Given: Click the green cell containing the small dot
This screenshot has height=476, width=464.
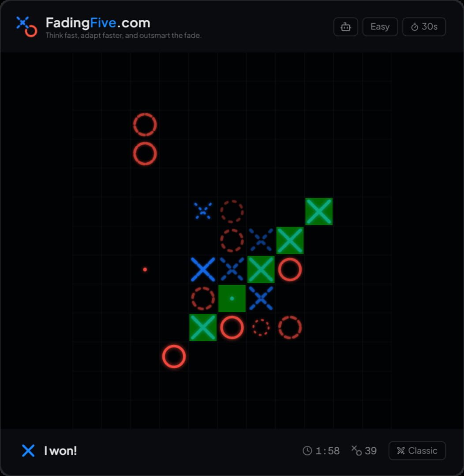Looking at the screenshot, I should tap(232, 298).
